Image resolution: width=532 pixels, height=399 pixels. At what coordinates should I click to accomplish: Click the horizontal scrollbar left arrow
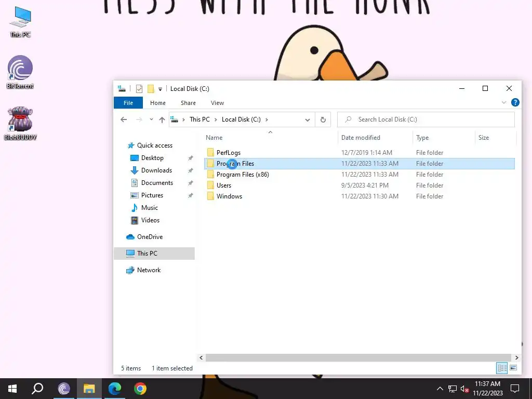pos(201,357)
